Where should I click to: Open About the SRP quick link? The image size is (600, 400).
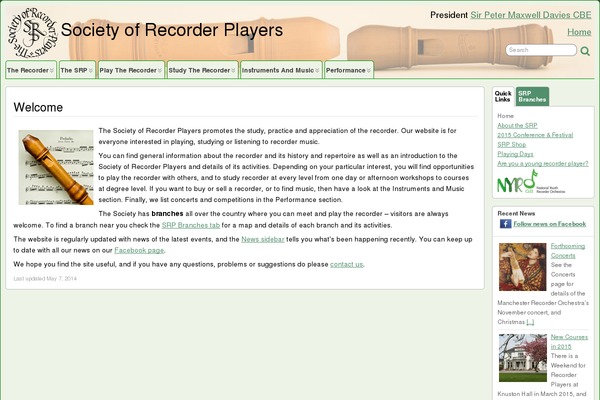point(517,126)
